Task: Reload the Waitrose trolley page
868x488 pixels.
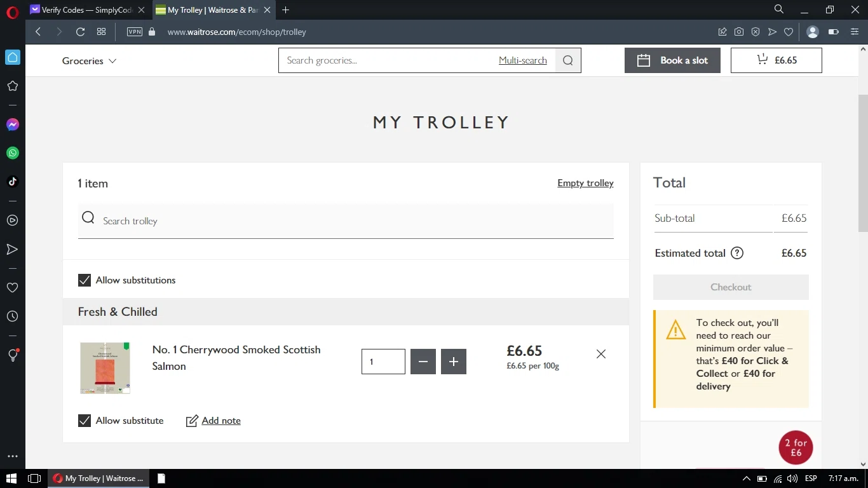Action: click(x=80, y=32)
